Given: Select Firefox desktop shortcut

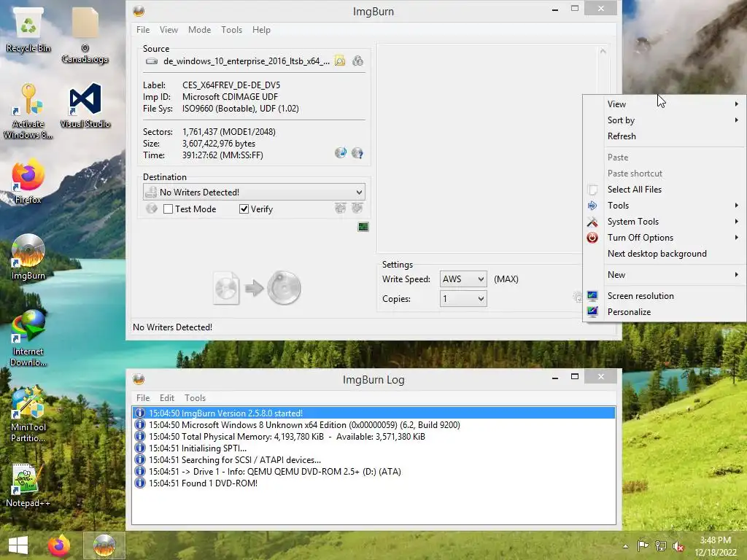Looking at the screenshot, I should [28, 182].
